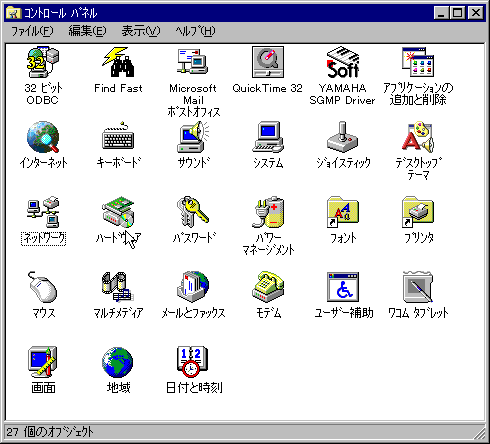Open the プリンタ folder shortcut icon

418,212
